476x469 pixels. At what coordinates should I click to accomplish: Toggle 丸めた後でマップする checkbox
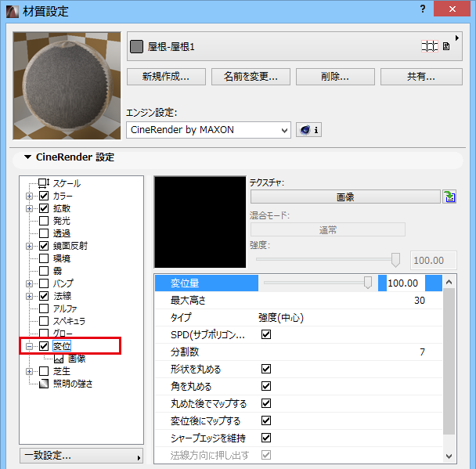(266, 403)
